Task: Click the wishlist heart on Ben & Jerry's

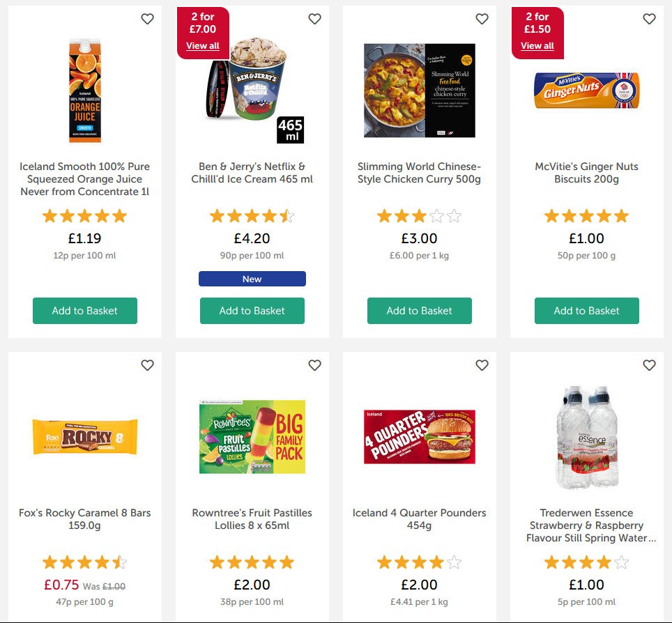Action: pyautogui.click(x=314, y=19)
